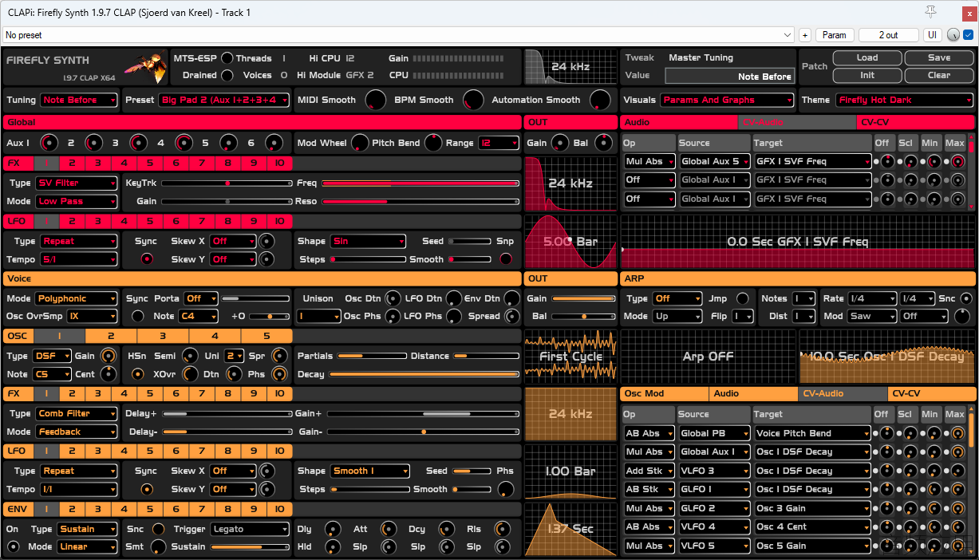Click the Unison LFO Phs knob
The width and height of the screenshot is (979, 560).
[453, 316]
